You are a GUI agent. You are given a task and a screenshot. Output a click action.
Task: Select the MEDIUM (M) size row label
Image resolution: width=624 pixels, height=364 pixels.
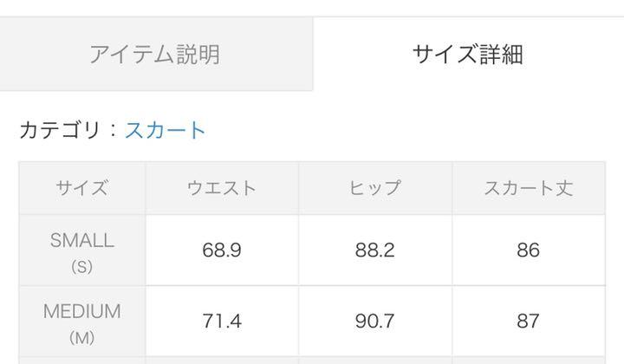(82, 321)
